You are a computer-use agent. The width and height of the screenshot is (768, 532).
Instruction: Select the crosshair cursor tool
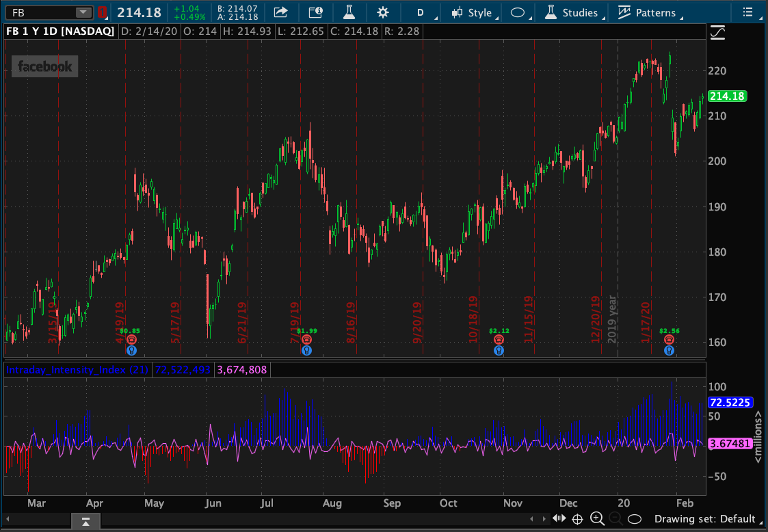577,519
